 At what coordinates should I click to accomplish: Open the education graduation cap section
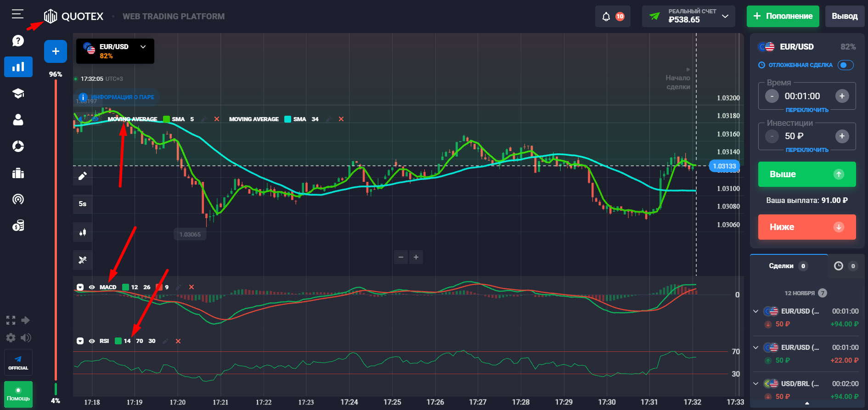(x=18, y=94)
